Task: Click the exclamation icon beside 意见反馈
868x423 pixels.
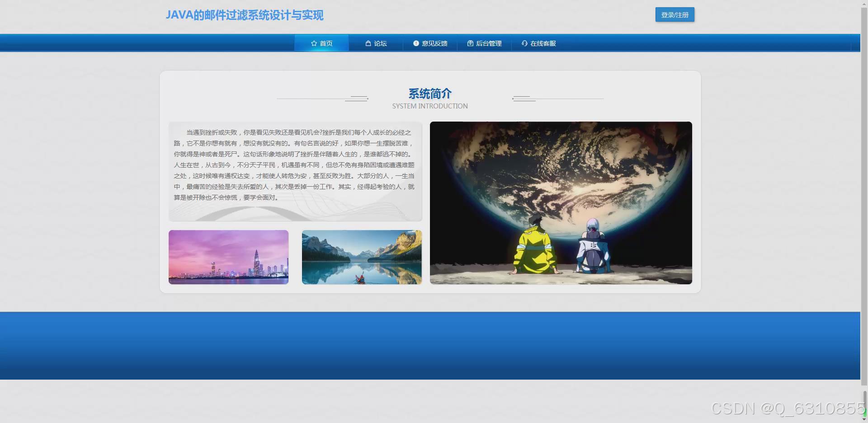Action: [x=416, y=43]
